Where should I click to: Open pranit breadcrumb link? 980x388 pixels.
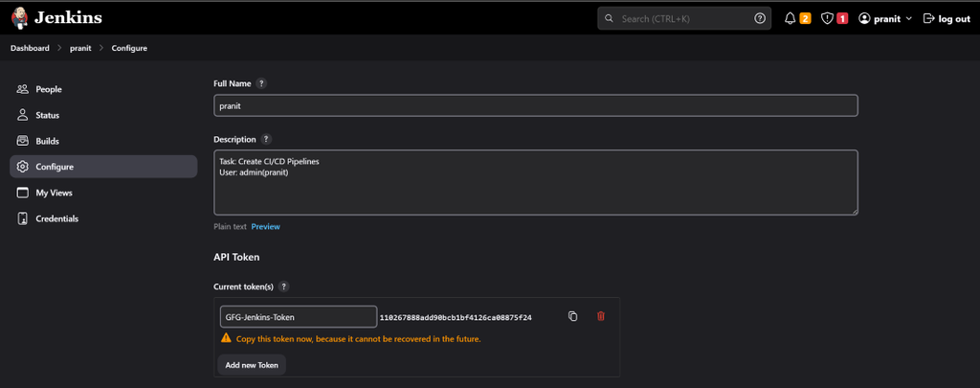[x=80, y=48]
